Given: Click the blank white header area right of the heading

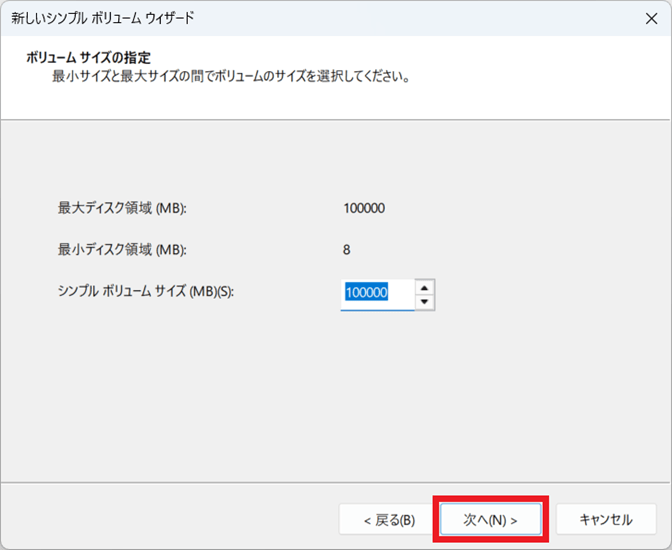Looking at the screenshot, I should click(x=450, y=58).
